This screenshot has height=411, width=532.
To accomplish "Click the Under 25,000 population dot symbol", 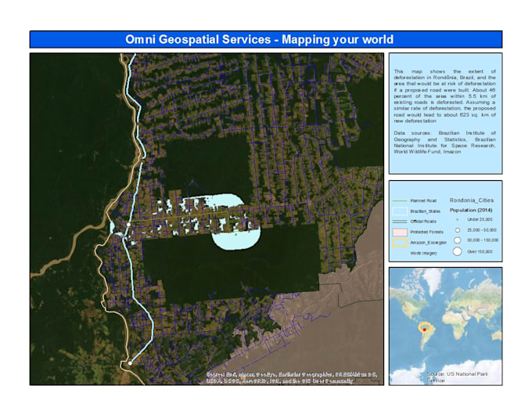I will point(458,219).
